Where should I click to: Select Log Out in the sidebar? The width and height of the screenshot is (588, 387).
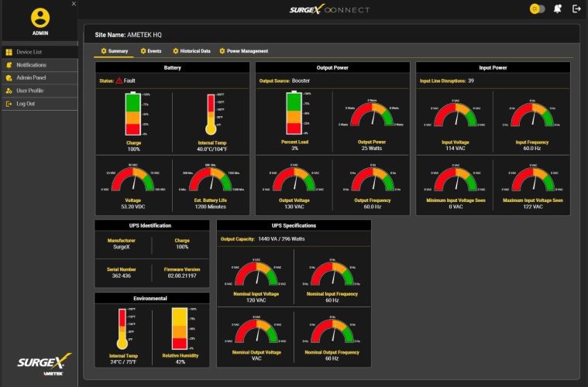(40, 104)
